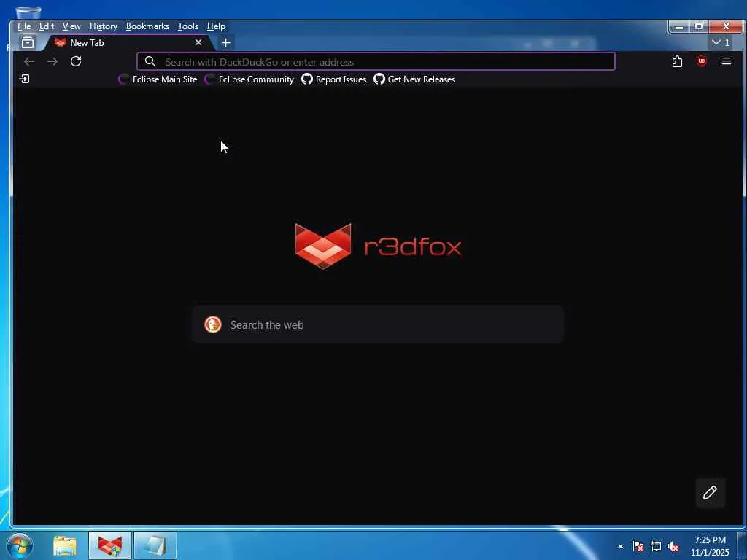The height and width of the screenshot is (560, 747).
Task: Open the Help menu
Action: pyautogui.click(x=216, y=26)
